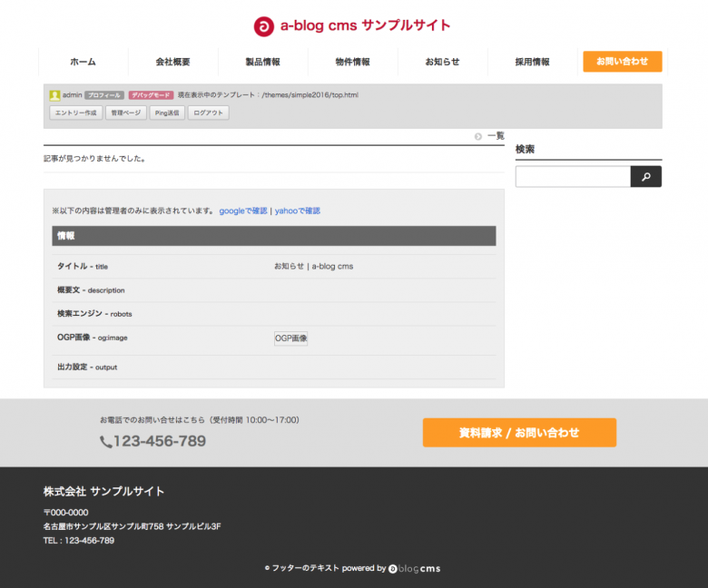Log out with the ログアウト button
708x588 pixels.
pos(209,113)
